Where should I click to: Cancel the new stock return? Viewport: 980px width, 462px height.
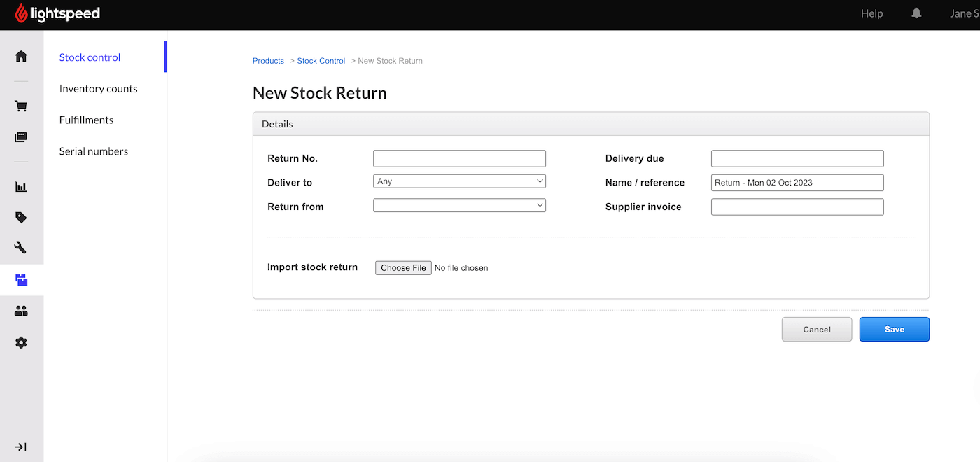[816, 330]
